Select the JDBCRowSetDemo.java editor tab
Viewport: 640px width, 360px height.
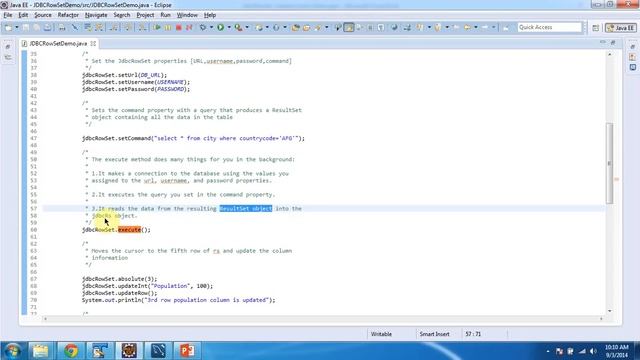coord(58,43)
